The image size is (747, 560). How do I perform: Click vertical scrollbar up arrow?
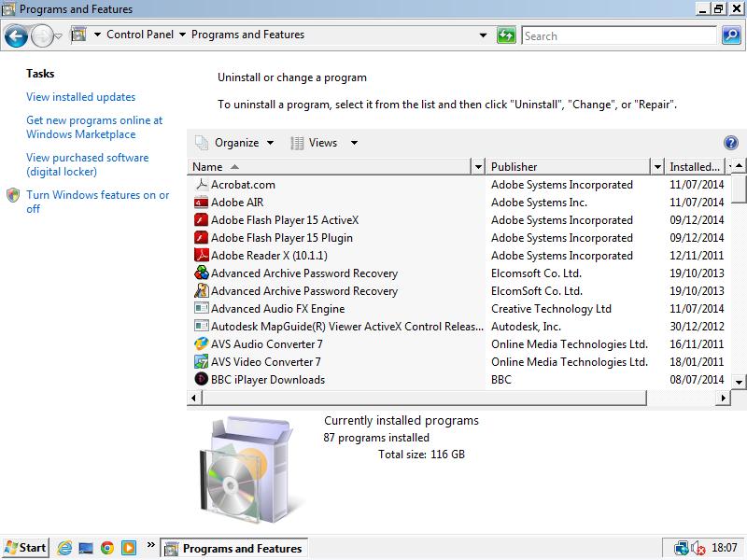coord(739,166)
